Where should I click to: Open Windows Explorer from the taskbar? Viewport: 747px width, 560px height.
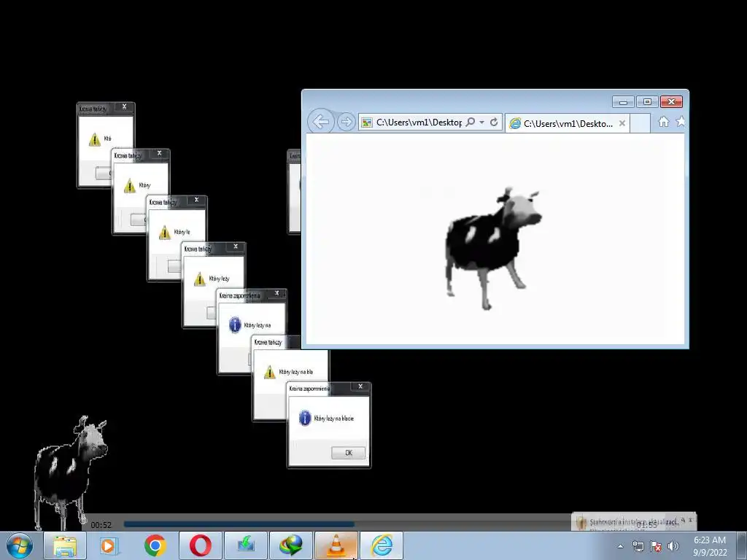click(x=65, y=545)
